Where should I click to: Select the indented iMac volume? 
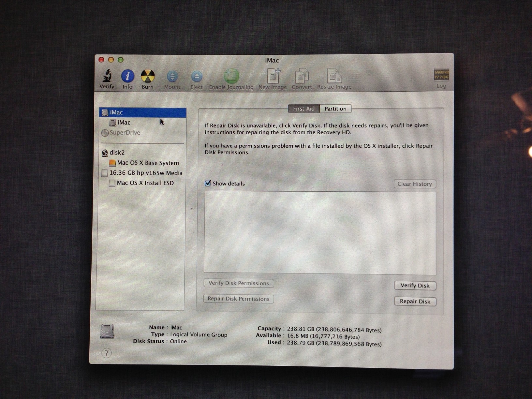tap(143, 123)
